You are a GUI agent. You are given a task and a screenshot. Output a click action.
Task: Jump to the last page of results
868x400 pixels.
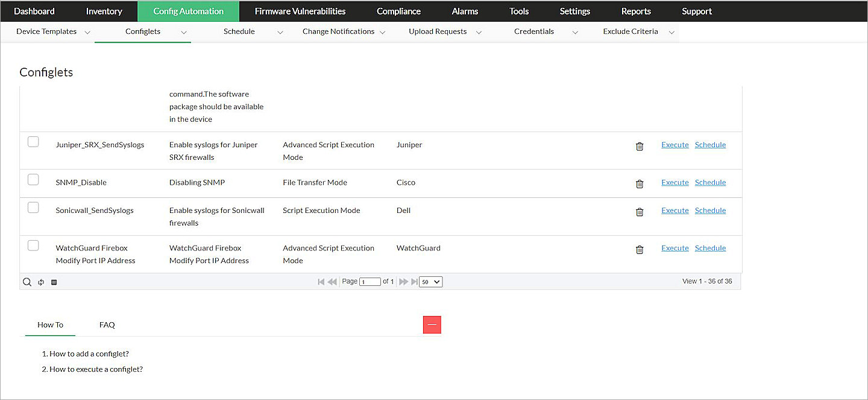tap(414, 281)
